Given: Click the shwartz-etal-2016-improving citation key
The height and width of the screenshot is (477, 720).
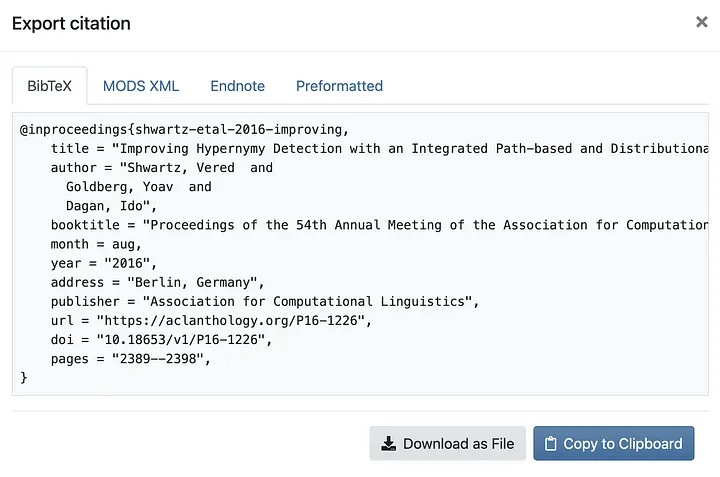Looking at the screenshot, I should (241, 129).
